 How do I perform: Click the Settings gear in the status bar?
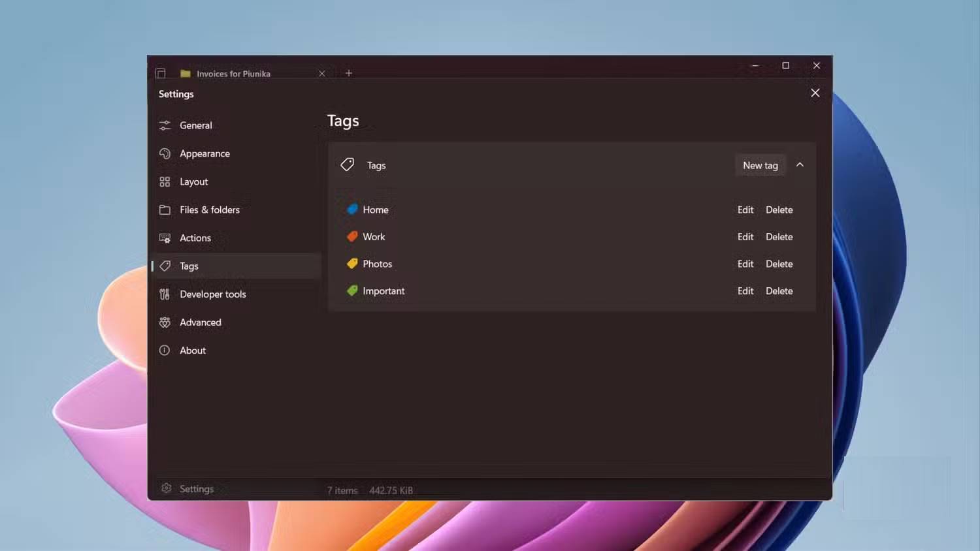pos(167,488)
